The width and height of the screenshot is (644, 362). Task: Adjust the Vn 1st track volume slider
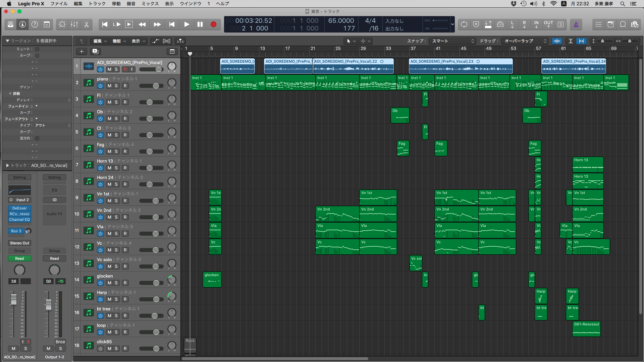coord(156,201)
